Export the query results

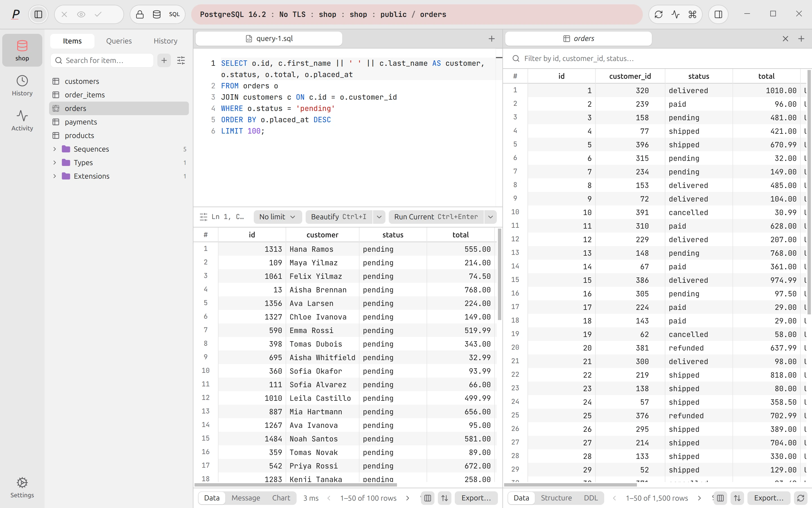click(476, 498)
